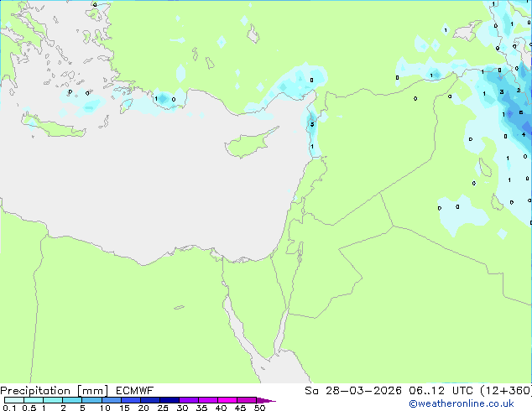Image resolution: width=532 pixels, height=411 pixels.
Task: Click the "[mm]" unit label
Action: pos(92,391)
